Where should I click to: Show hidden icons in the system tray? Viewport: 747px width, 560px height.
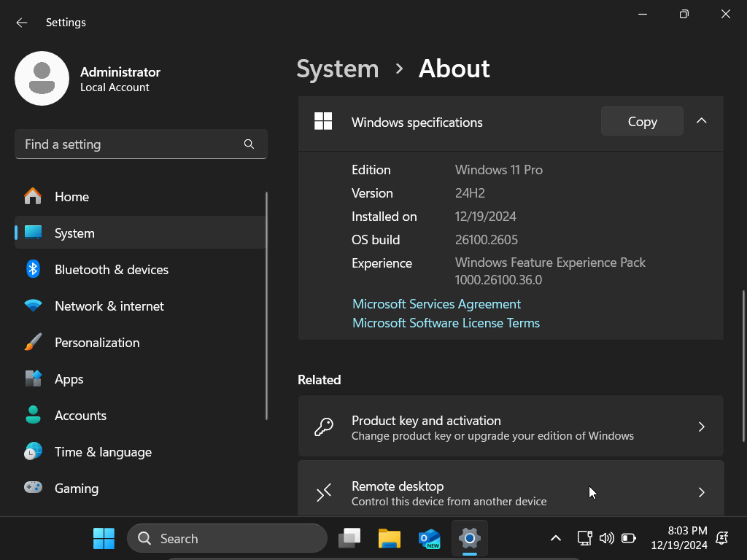point(555,538)
